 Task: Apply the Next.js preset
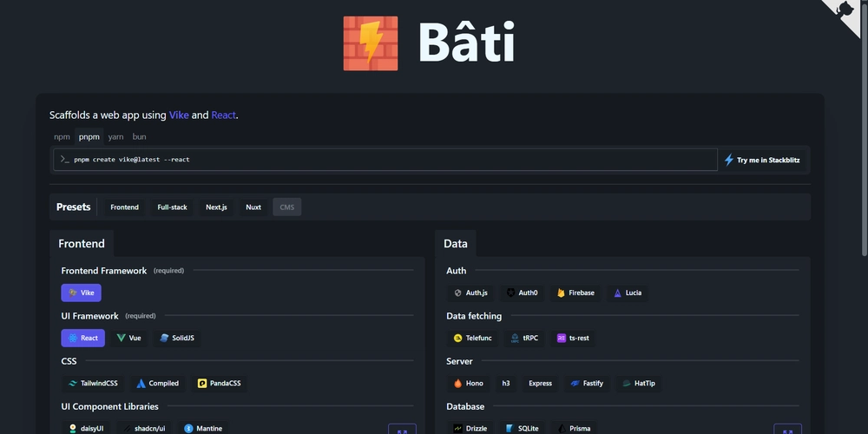point(216,207)
